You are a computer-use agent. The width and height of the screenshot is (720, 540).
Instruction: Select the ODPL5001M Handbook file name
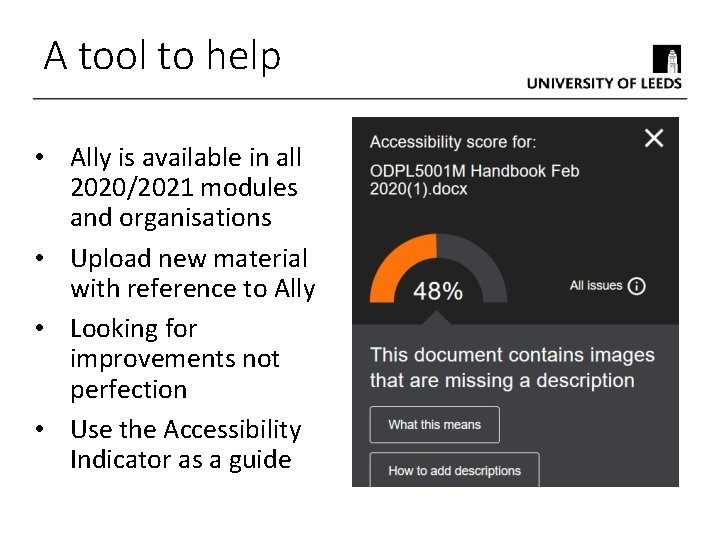[474, 180]
